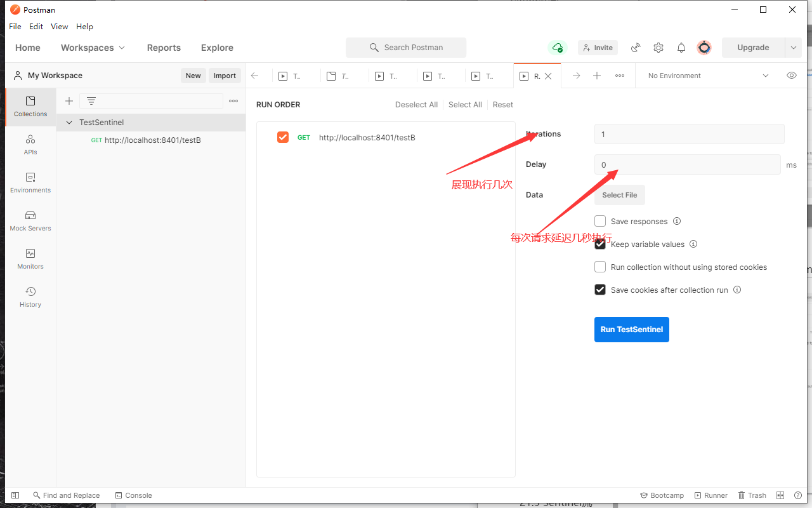Open notifications bell icon
The width and height of the screenshot is (812, 508).
tap(681, 48)
